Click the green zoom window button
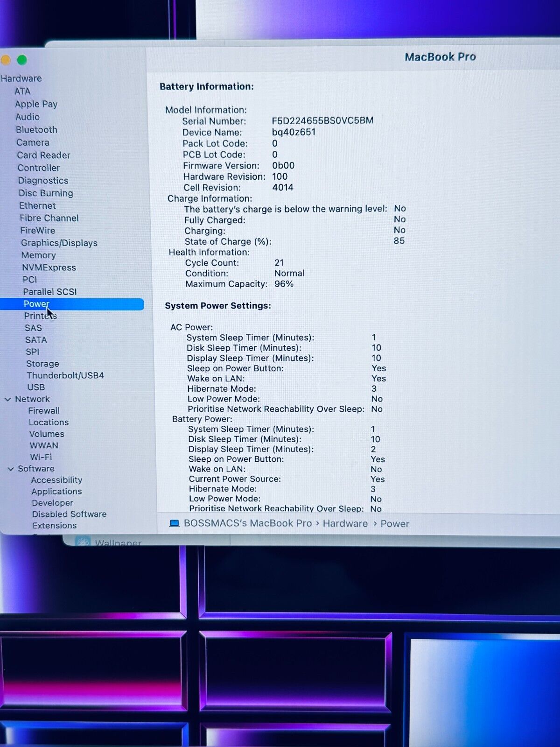 point(22,60)
